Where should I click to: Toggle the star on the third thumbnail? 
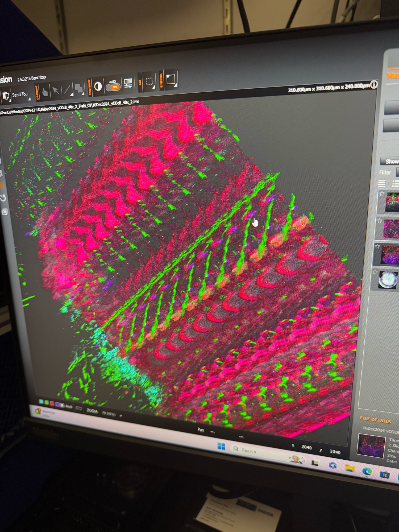(377, 246)
